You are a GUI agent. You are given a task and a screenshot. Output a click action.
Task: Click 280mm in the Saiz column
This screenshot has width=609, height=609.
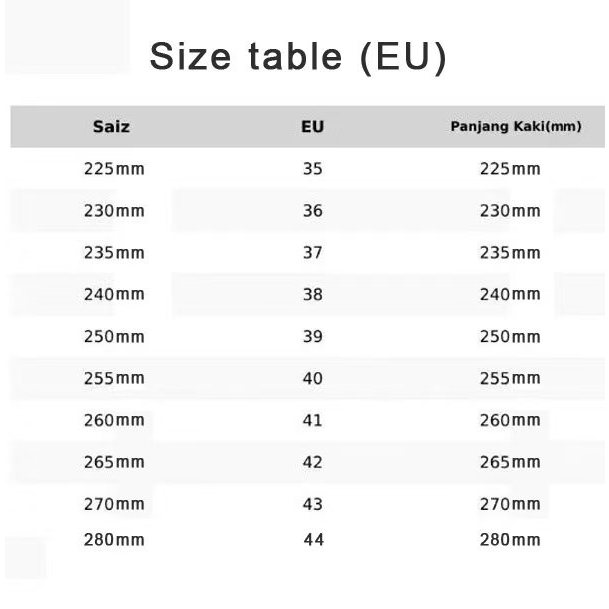pos(114,540)
